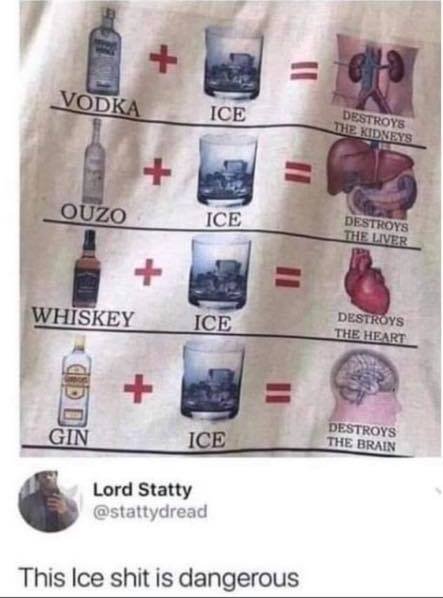Click the 'Destroys the Brain' caption
This screenshot has height=598, width=443.
pos(361,438)
